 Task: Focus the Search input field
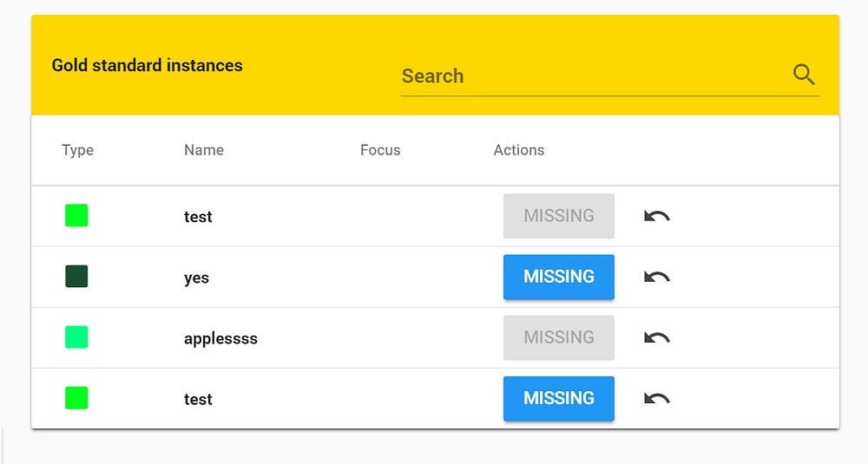(590, 76)
